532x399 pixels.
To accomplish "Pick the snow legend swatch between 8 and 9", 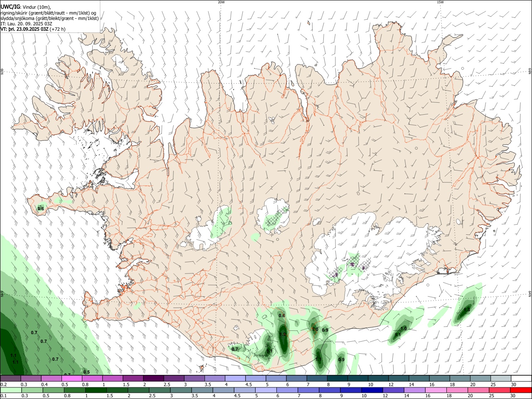I will pyautogui.click(x=337, y=379).
